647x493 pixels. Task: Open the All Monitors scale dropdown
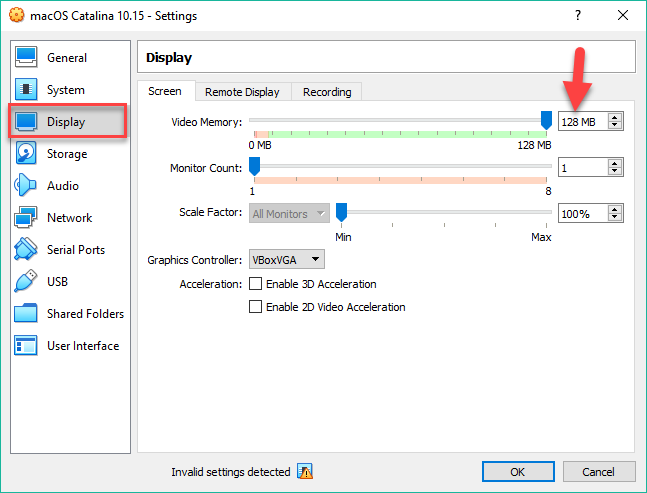point(289,213)
